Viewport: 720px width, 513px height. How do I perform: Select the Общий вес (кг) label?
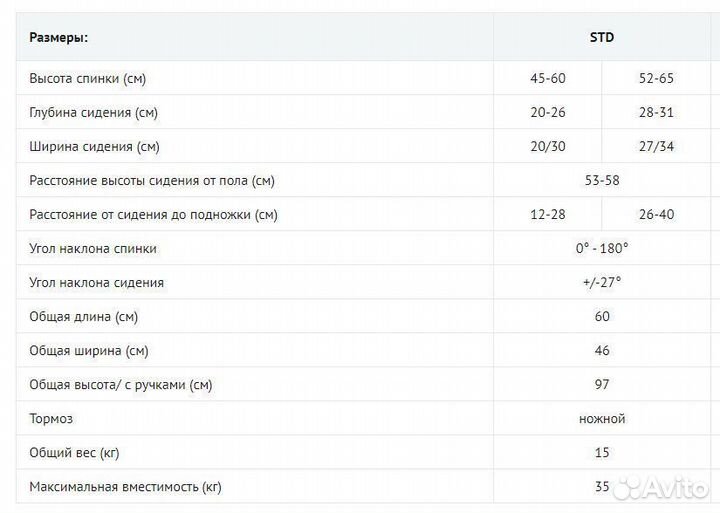click(x=74, y=453)
